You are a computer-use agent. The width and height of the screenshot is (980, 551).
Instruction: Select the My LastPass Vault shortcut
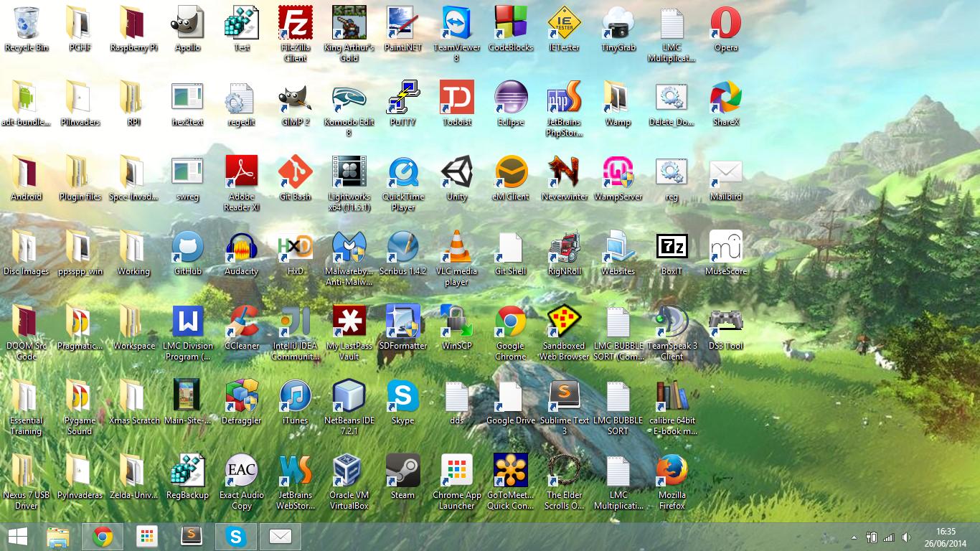(349, 332)
